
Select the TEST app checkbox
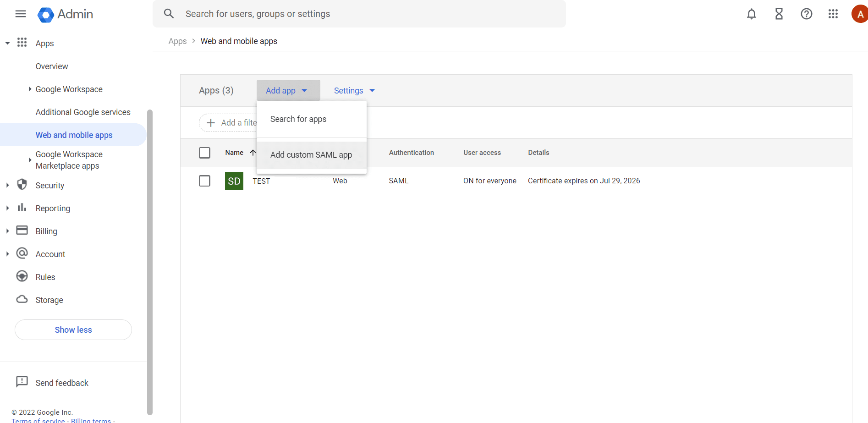point(204,181)
